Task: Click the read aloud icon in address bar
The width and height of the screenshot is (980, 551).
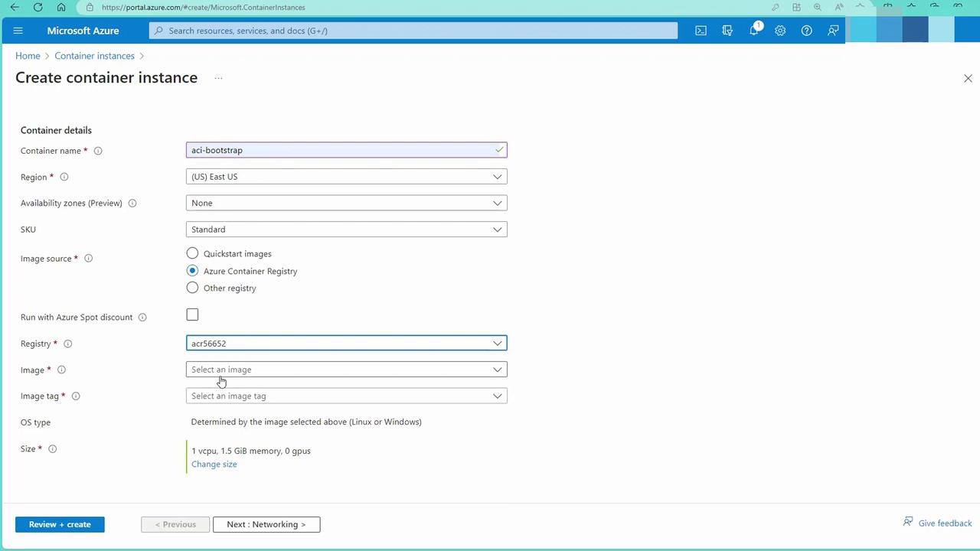Action: [x=839, y=8]
